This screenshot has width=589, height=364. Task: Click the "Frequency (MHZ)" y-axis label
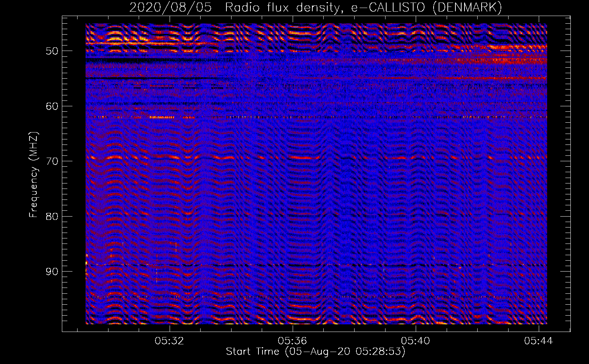pyautogui.click(x=33, y=175)
